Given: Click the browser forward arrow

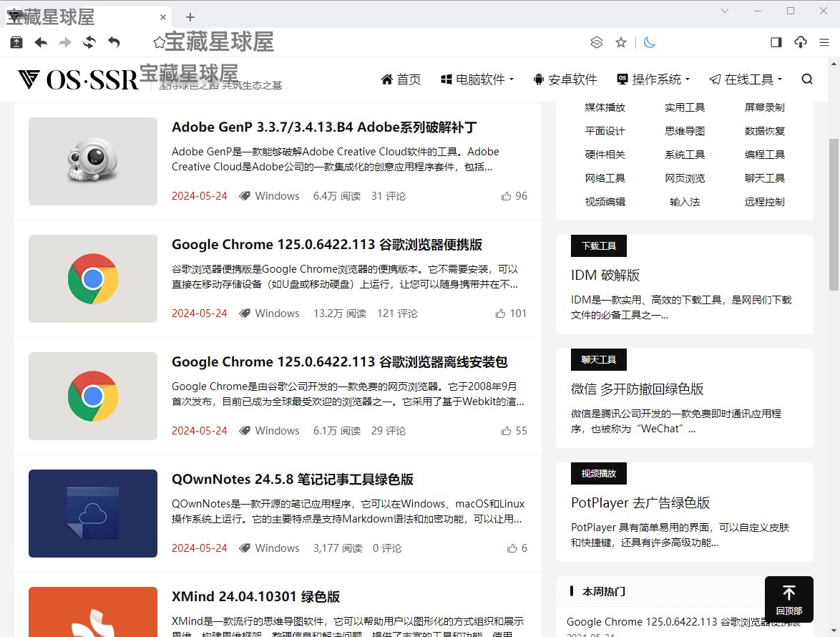Looking at the screenshot, I should (x=65, y=42).
